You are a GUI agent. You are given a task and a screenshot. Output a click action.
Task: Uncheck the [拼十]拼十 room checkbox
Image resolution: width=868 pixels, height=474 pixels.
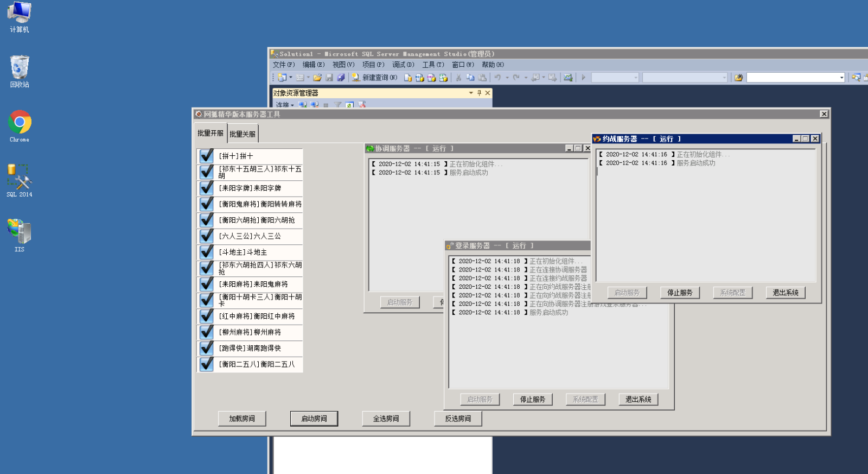[x=207, y=156]
